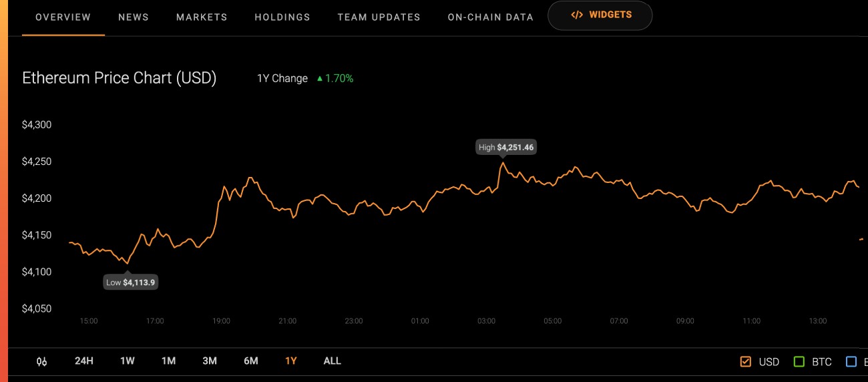
Task: Click the 03:00 time axis label
Action: (486, 321)
